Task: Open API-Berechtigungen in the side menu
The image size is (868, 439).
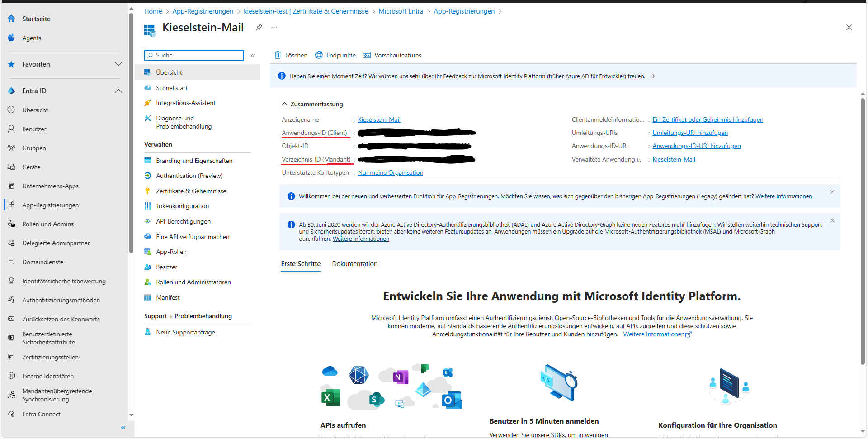Action: pos(183,221)
